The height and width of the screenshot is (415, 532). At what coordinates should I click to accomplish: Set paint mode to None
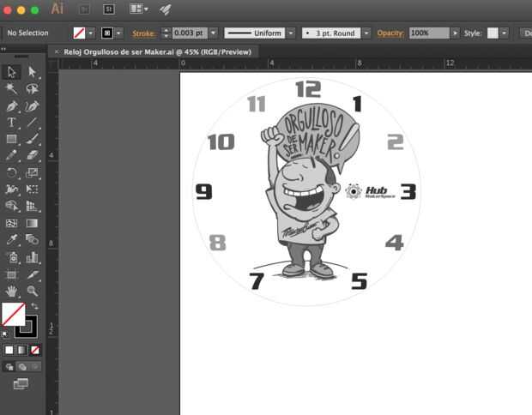coord(34,350)
